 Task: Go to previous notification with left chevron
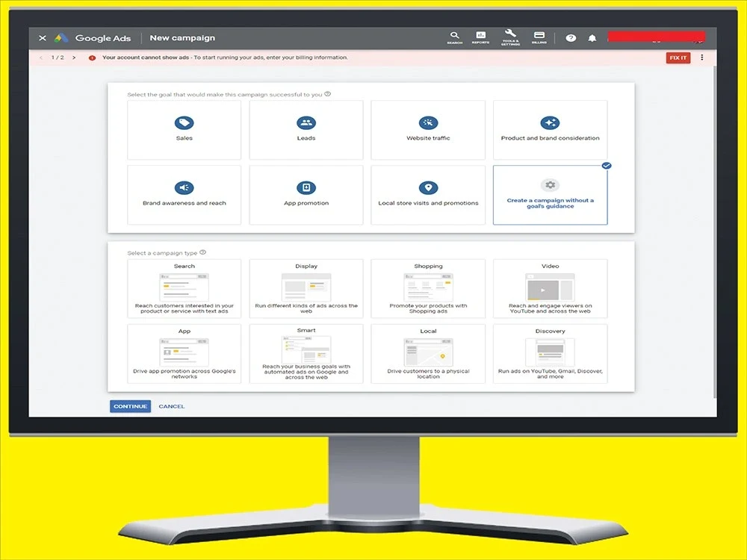click(41, 57)
